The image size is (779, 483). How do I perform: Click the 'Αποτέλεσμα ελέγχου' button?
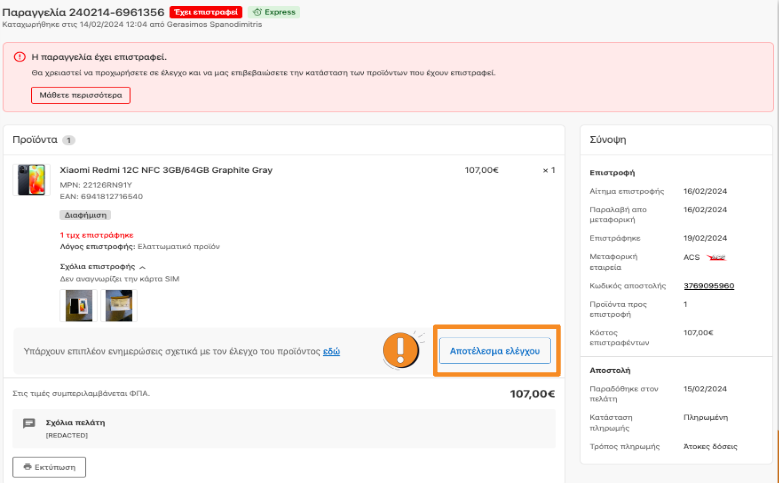tap(494, 351)
